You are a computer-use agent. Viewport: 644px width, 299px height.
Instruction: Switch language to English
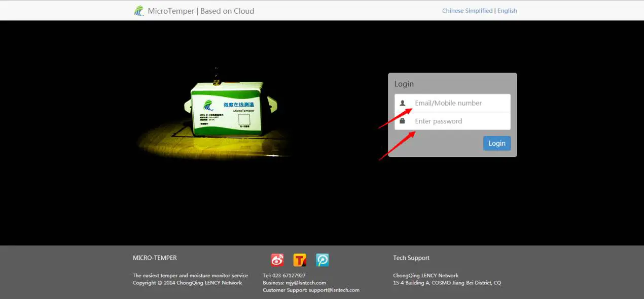[507, 11]
